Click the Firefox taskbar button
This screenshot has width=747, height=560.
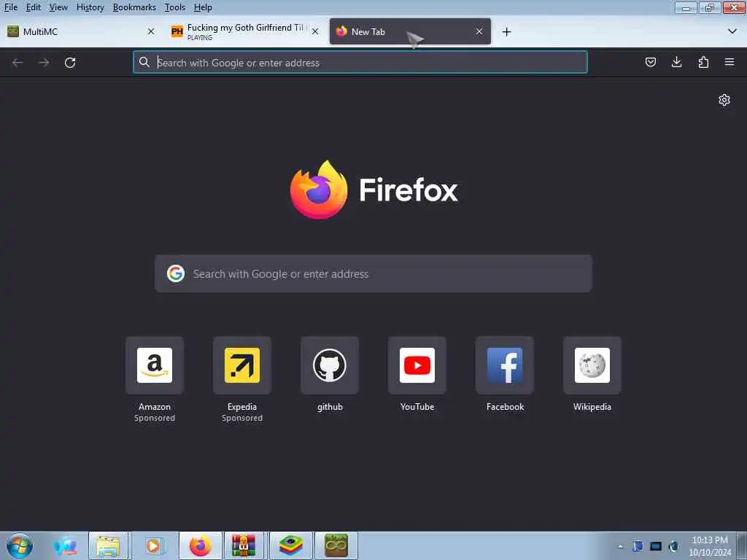click(201, 545)
